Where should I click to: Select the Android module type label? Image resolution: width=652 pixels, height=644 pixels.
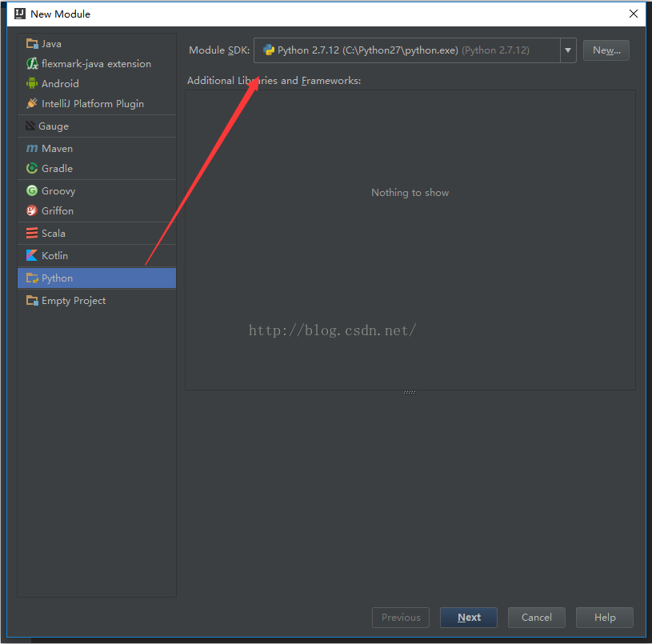[x=60, y=83]
